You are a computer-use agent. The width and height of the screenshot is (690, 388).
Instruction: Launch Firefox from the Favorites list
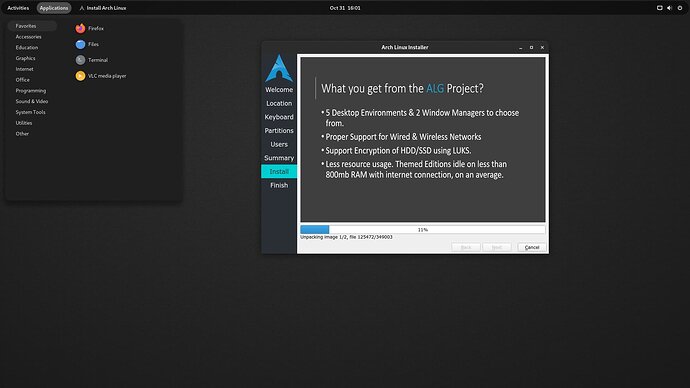89,28
